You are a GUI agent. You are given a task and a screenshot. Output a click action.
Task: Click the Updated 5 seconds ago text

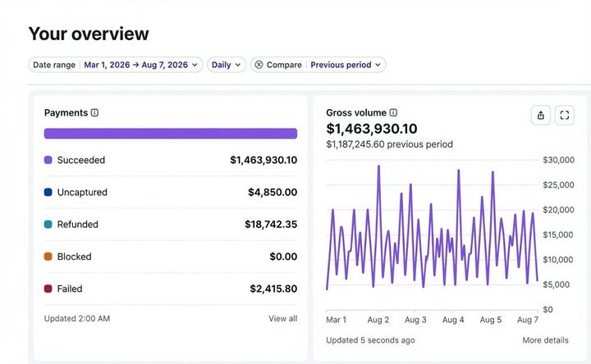370,340
